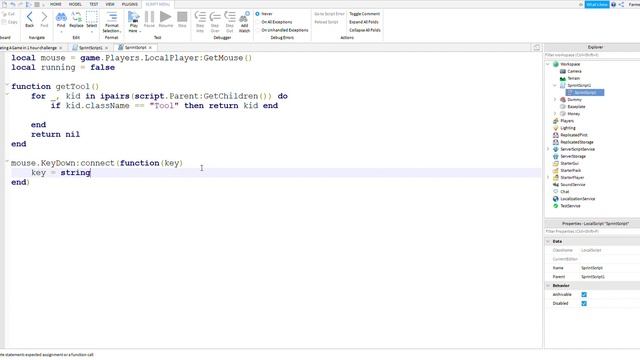The height and width of the screenshot is (360, 640).
Task: Collapse the Behavior properties section
Action: [x=548, y=286]
